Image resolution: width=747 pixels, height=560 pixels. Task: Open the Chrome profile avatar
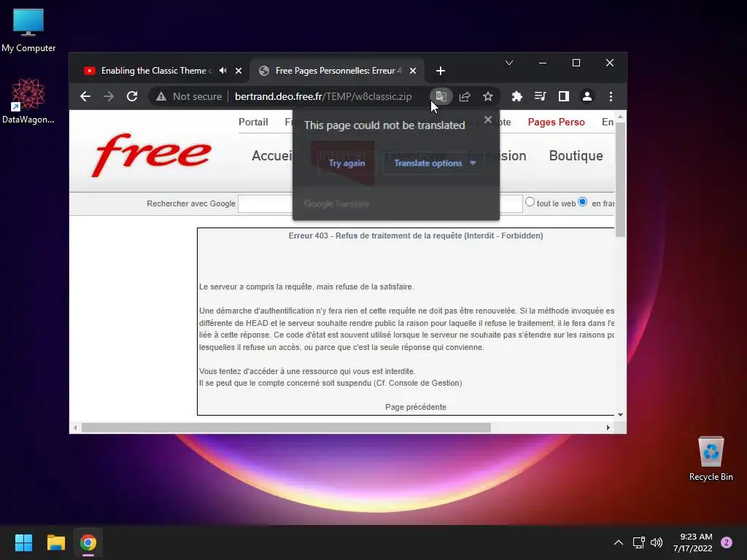tap(587, 97)
